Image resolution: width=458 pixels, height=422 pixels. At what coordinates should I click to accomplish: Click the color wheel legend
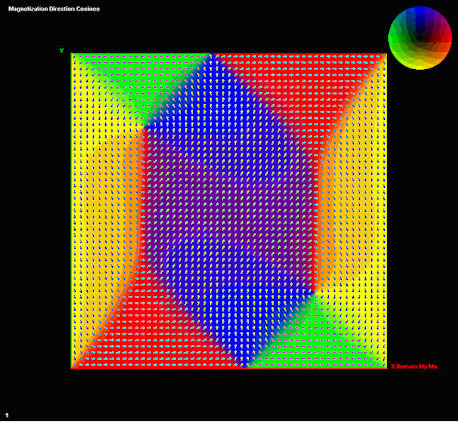(420, 38)
